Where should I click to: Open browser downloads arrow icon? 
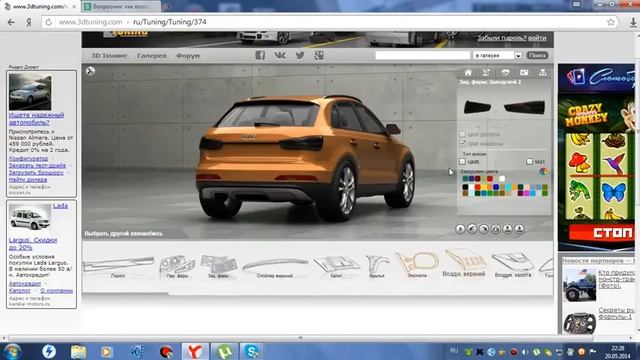(x=633, y=22)
